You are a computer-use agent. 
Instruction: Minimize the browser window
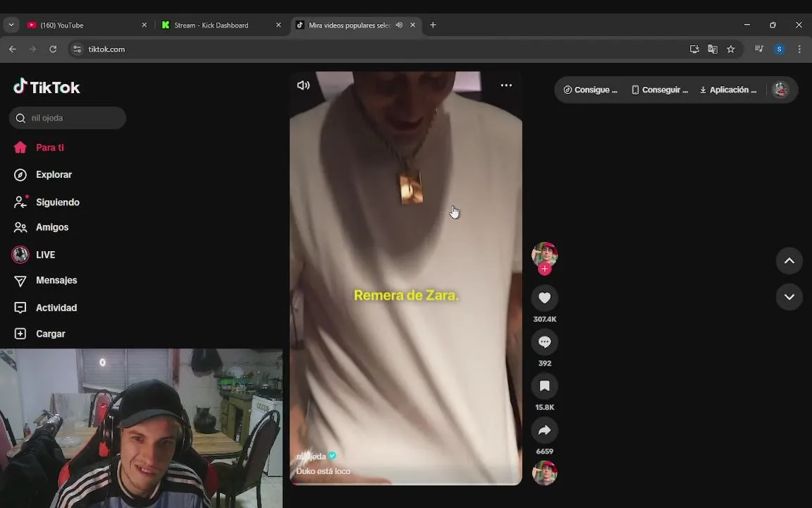pyautogui.click(x=746, y=25)
